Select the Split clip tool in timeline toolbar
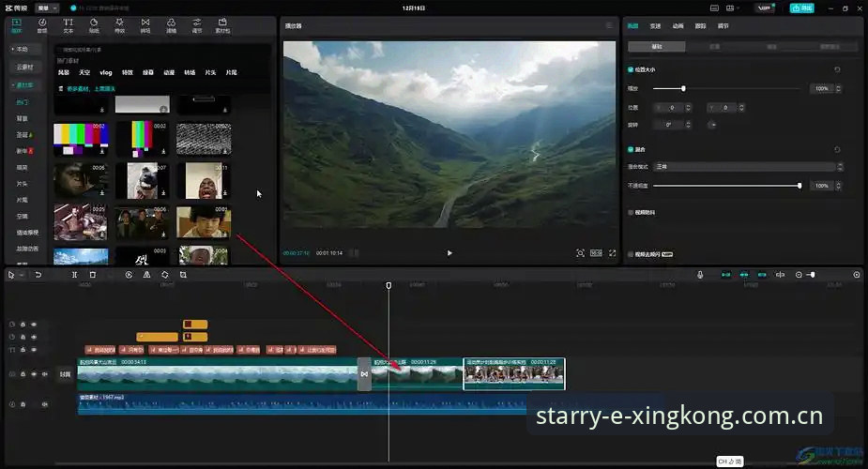This screenshot has height=469, width=868. [x=75, y=275]
